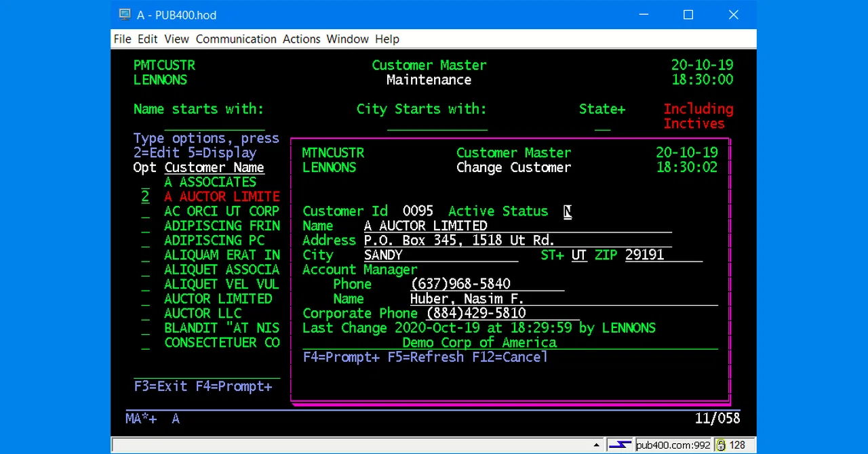Click Last Change timestamp line
The width and height of the screenshot is (868, 454).
(x=479, y=328)
